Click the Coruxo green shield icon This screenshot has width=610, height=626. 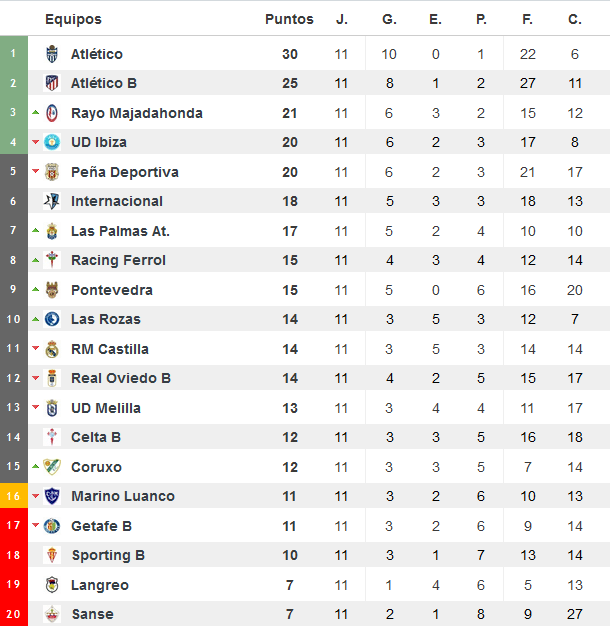(x=52, y=467)
